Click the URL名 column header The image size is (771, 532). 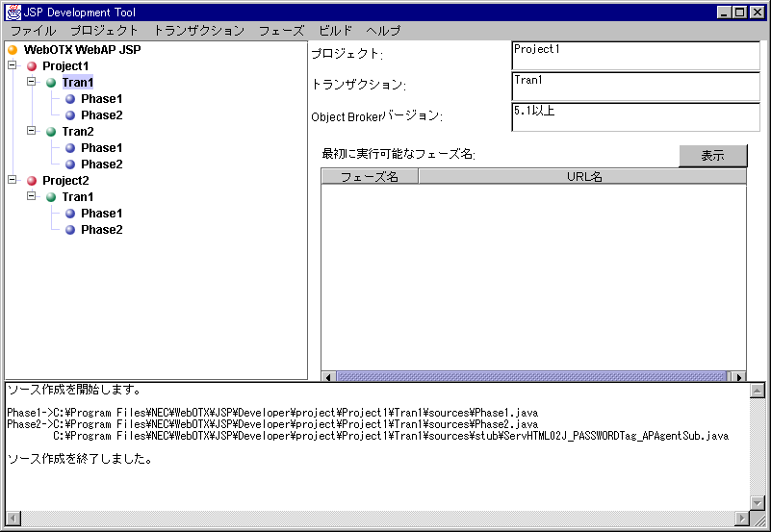tap(582, 177)
